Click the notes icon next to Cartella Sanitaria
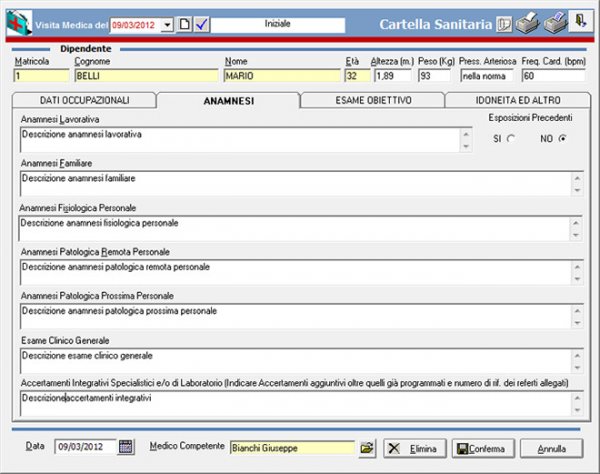The image size is (600, 474). [503, 22]
